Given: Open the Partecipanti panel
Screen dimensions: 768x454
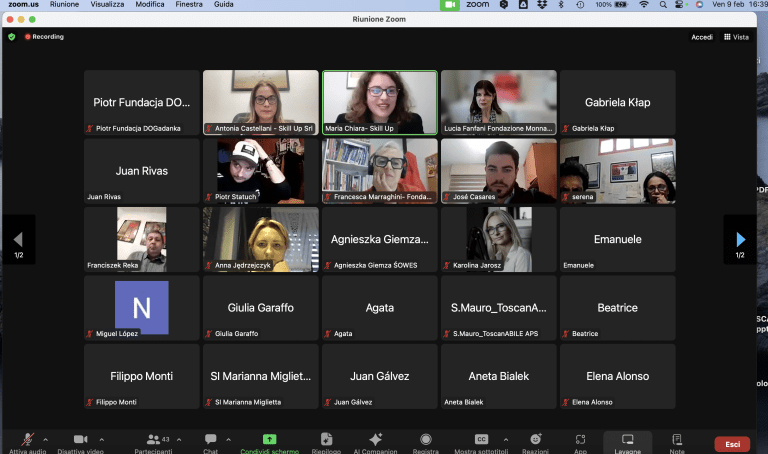Looking at the screenshot, I should (x=153, y=443).
